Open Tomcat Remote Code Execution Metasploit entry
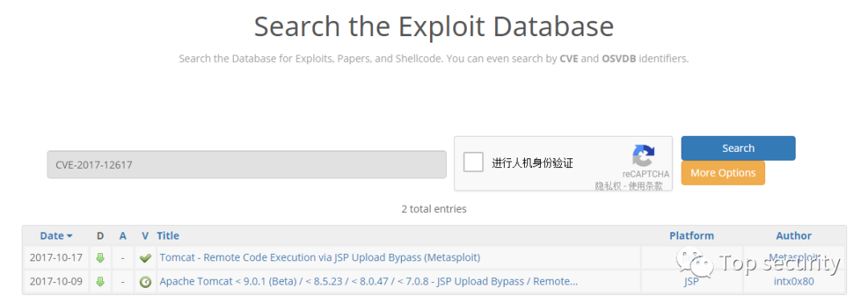The height and width of the screenshot is (303, 868). 320,257
